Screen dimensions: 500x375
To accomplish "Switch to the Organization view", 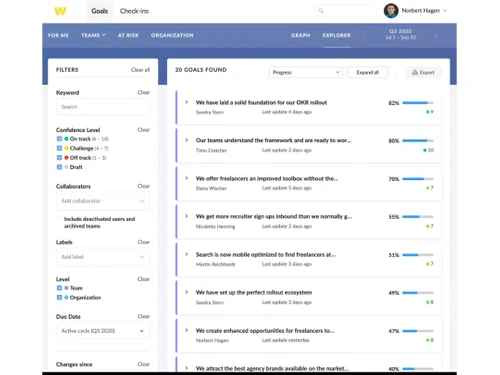I will point(172,35).
